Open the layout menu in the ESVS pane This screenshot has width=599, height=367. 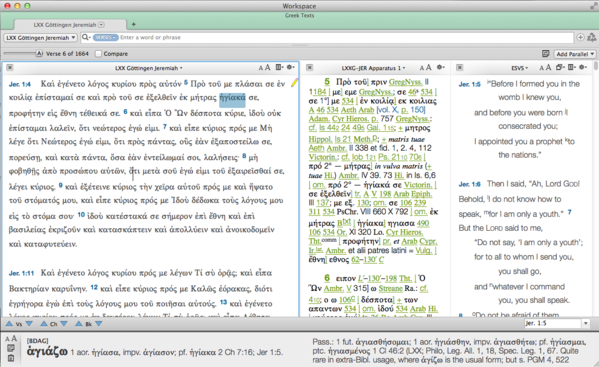coord(571,67)
